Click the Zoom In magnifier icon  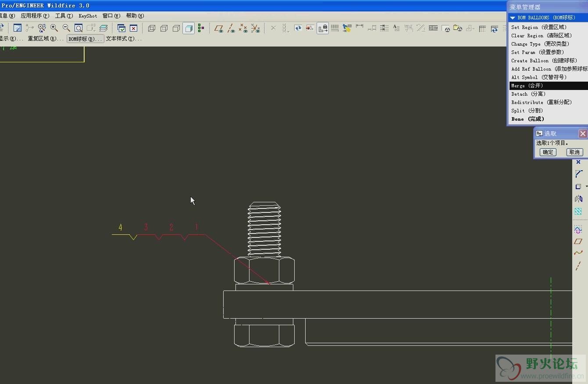pos(54,28)
